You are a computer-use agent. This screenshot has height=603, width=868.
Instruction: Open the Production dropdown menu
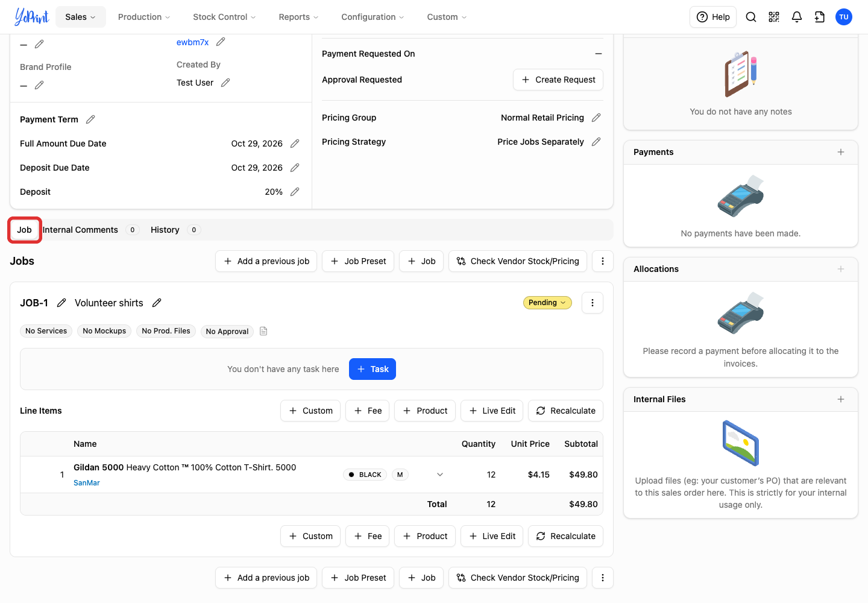144,17
